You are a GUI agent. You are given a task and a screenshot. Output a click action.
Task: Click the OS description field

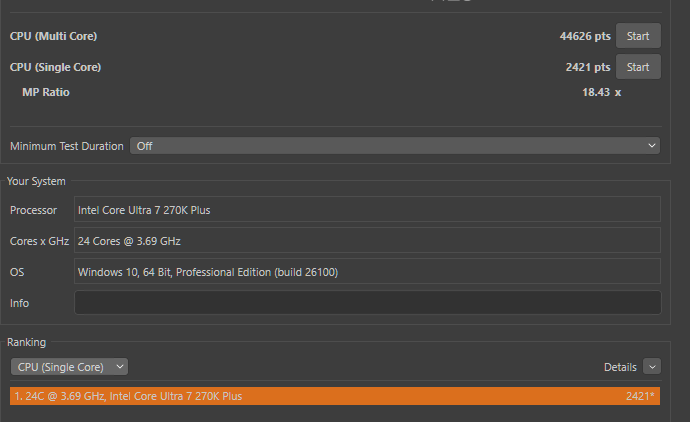coord(367,272)
